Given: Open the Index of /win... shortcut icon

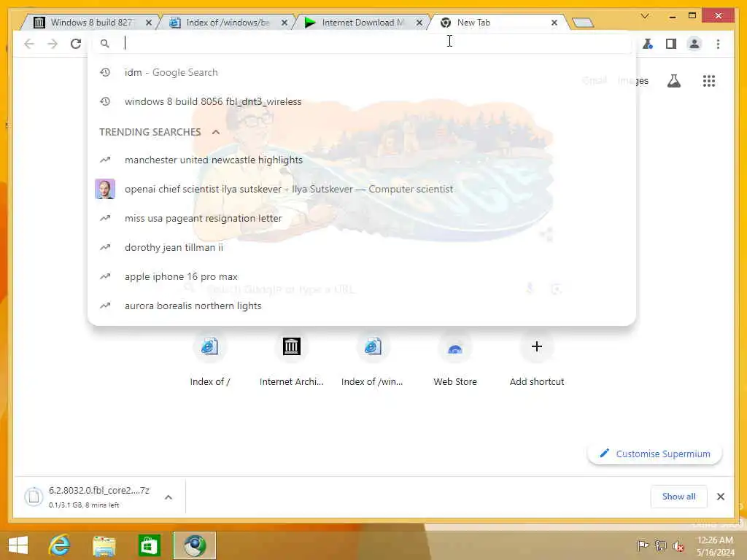Looking at the screenshot, I should [x=373, y=346].
